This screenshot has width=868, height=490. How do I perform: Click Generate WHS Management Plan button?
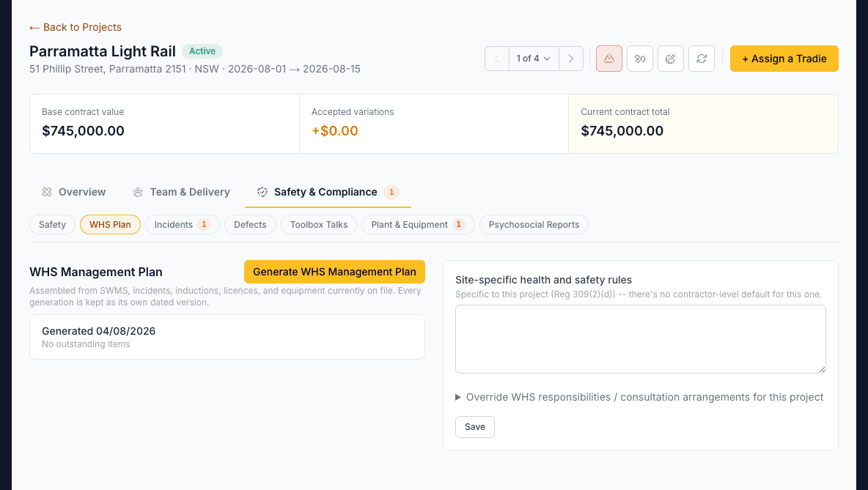pos(334,272)
